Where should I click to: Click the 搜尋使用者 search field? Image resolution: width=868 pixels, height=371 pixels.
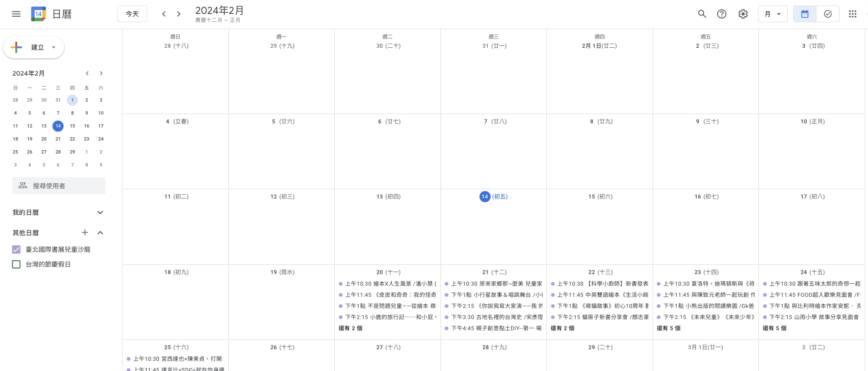[x=59, y=185]
